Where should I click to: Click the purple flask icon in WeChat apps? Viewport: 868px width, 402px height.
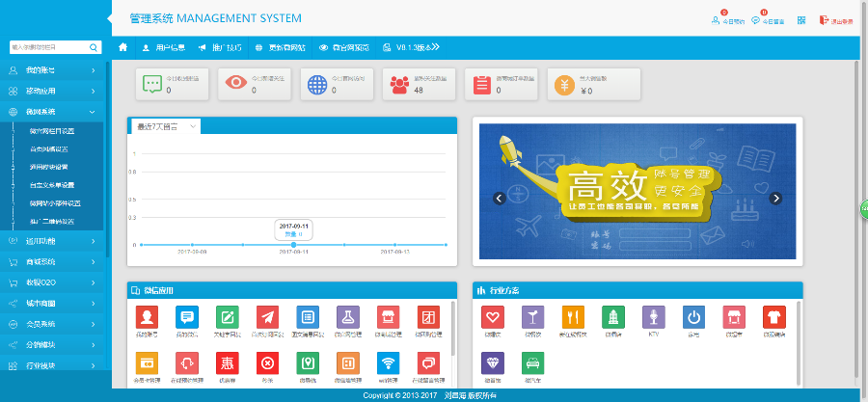point(347,317)
